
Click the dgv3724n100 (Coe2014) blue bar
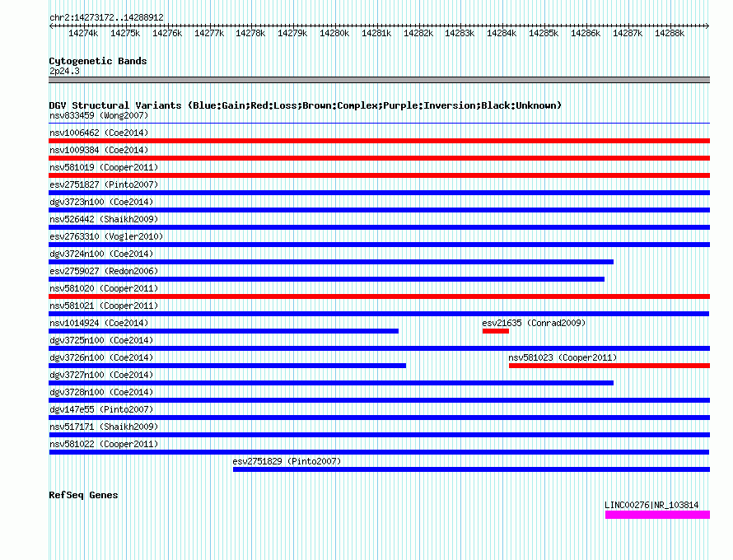tap(331, 262)
